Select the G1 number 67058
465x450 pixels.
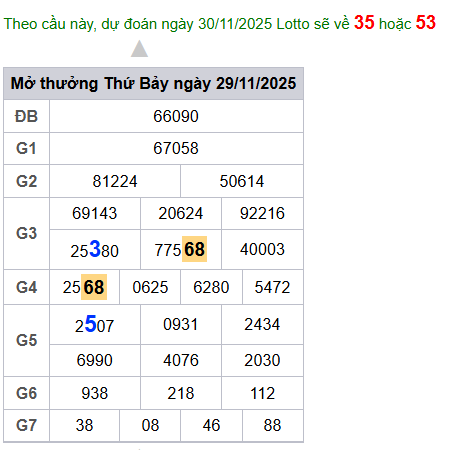click(x=176, y=148)
